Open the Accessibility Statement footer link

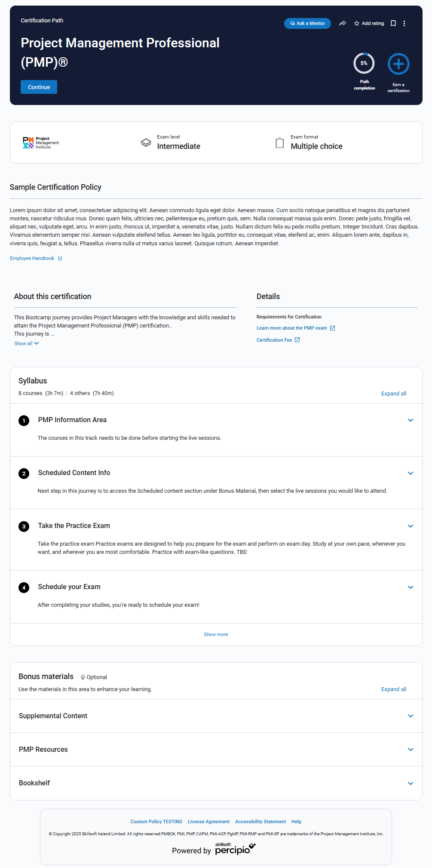260,822
